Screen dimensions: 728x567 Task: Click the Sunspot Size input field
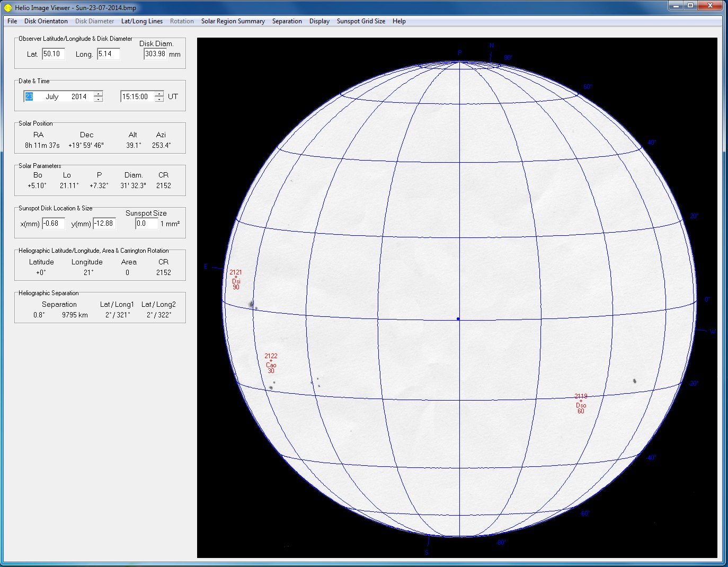coord(146,224)
